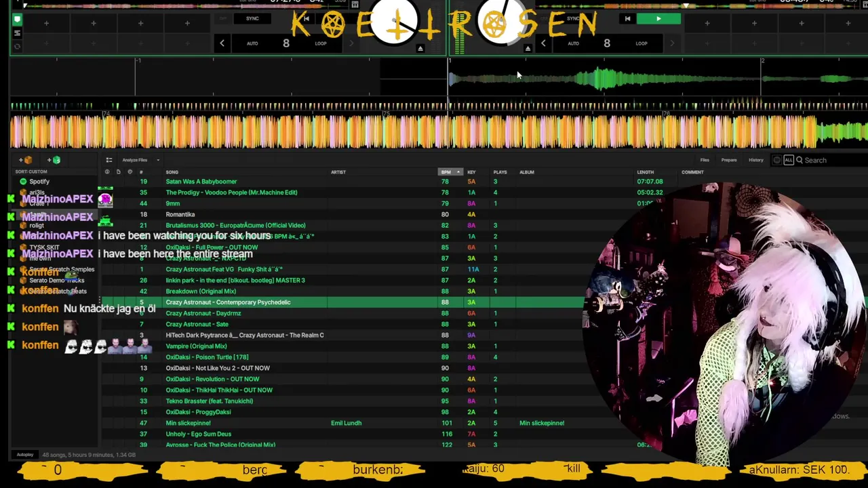Select OxiDaksi - ProggyDaksi track
The image size is (868, 488).
point(198,412)
